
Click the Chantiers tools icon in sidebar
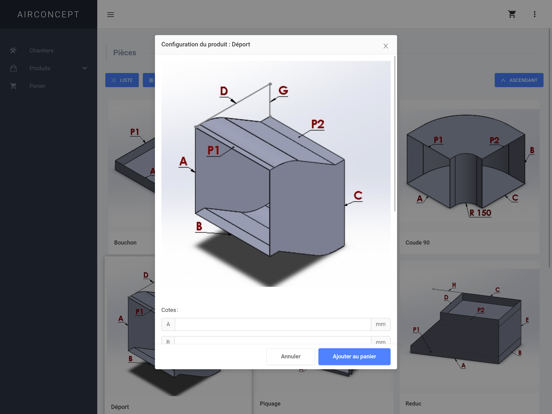13,50
